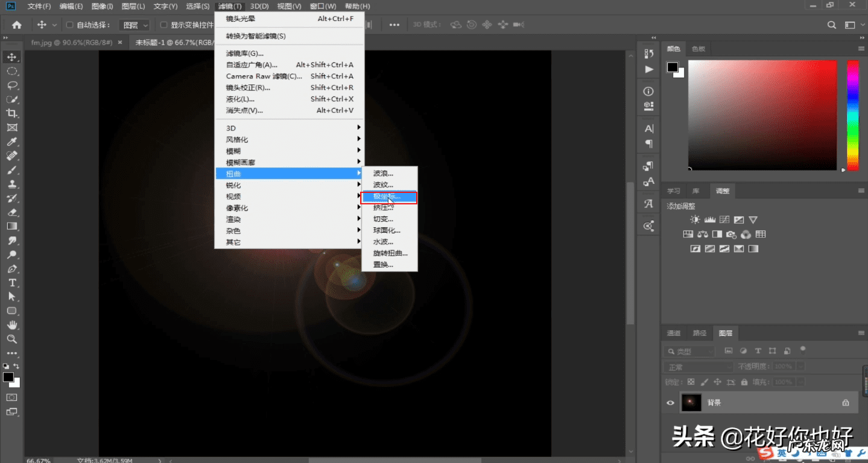
Task: Click 转换为智能滤镜 menu entry
Action: [x=256, y=36]
